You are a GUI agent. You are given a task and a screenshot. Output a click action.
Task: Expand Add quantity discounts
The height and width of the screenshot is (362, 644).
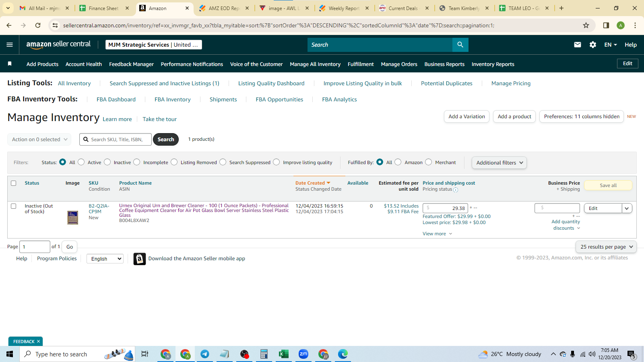coord(566,225)
